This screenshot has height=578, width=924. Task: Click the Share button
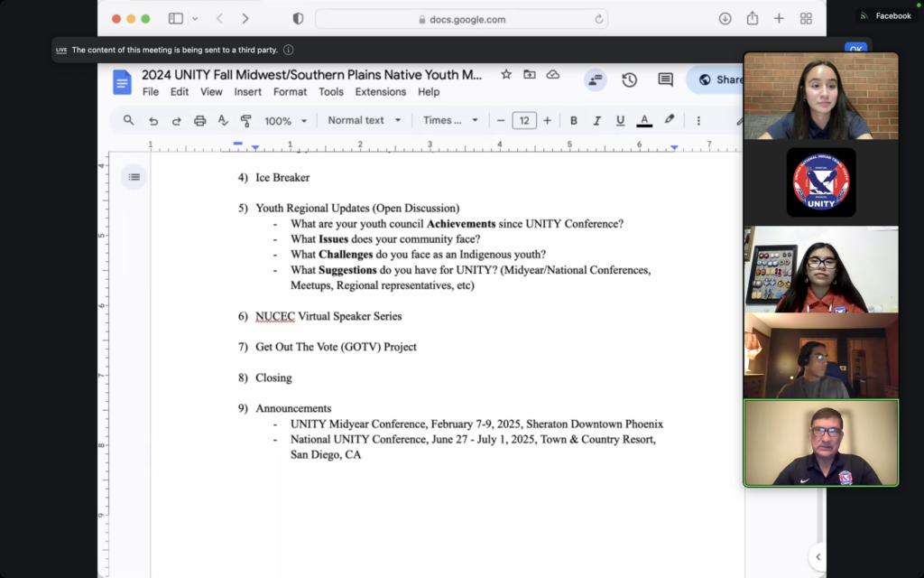tap(718, 79)
